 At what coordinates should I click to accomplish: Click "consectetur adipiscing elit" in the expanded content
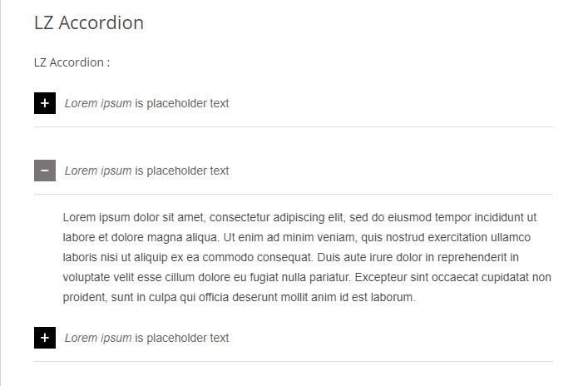tap(275, 218)
